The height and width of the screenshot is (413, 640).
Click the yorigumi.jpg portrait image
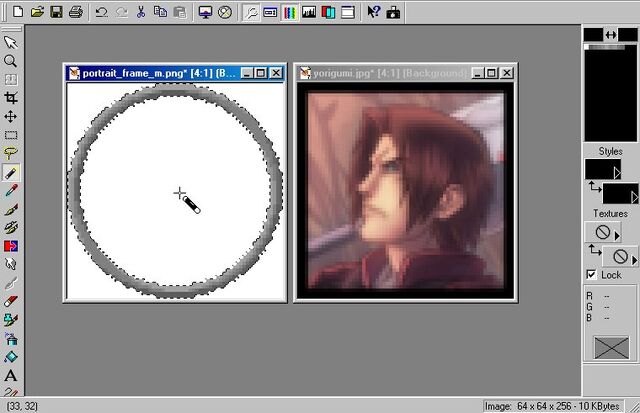pos(405,190)
